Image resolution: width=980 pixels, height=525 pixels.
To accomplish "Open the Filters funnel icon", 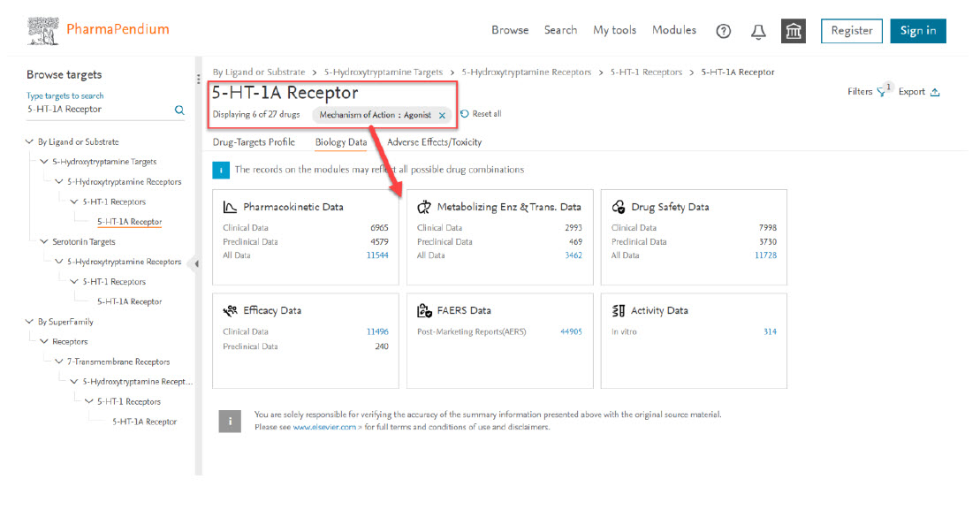I will [x=882, y=92].
